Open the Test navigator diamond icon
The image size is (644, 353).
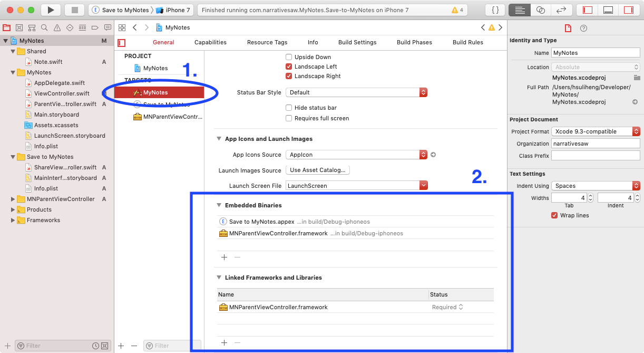point(70,27)
